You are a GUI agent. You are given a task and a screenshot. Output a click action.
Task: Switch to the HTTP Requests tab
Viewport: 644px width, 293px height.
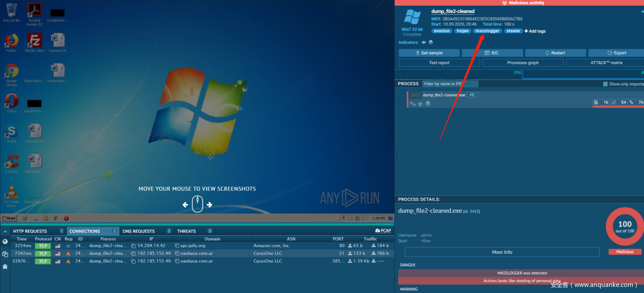pos(30,231)
